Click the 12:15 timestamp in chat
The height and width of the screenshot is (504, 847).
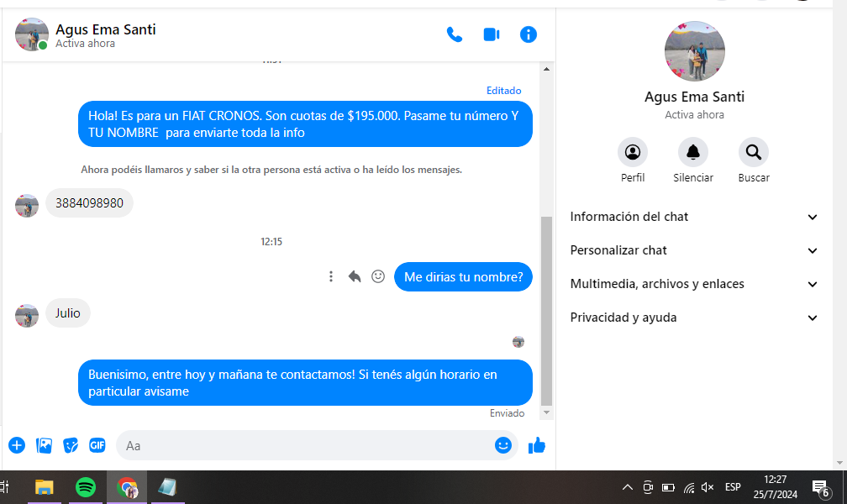271,241
